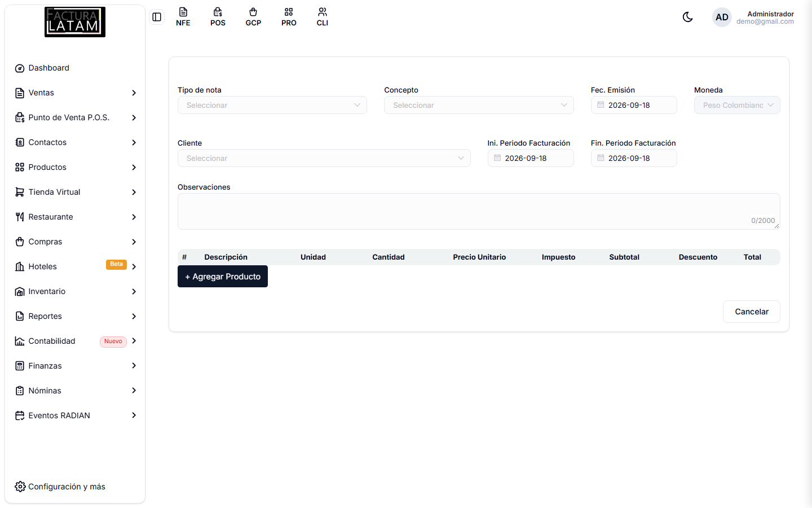Click the Restaurante utensils icon
This screenshot has height=508, width=812.
(x=20, y=217)
